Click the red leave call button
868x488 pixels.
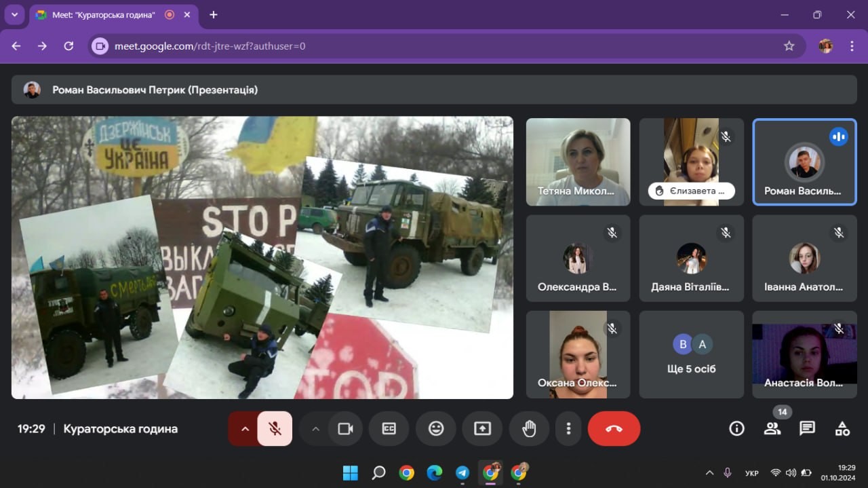point(614,429)
